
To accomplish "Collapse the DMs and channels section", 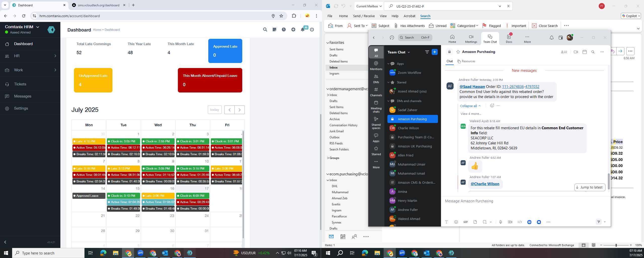I will [x=388, y=101].
